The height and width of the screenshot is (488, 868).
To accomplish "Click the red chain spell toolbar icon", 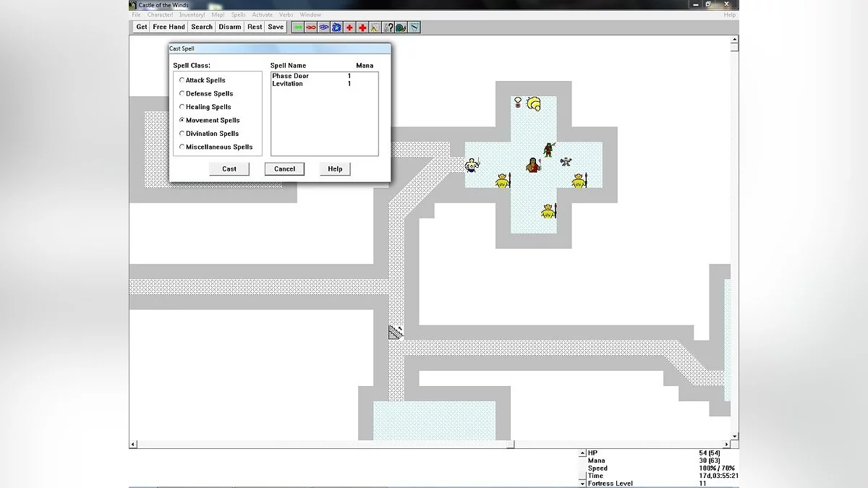I will (x=310, y=27).
